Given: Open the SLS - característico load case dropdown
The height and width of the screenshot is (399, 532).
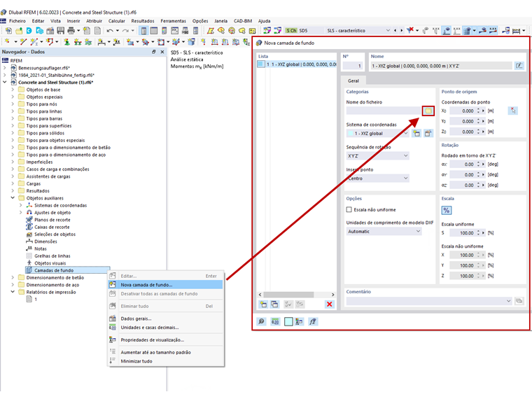Looking at the screenshot, I should pos(388,30).
